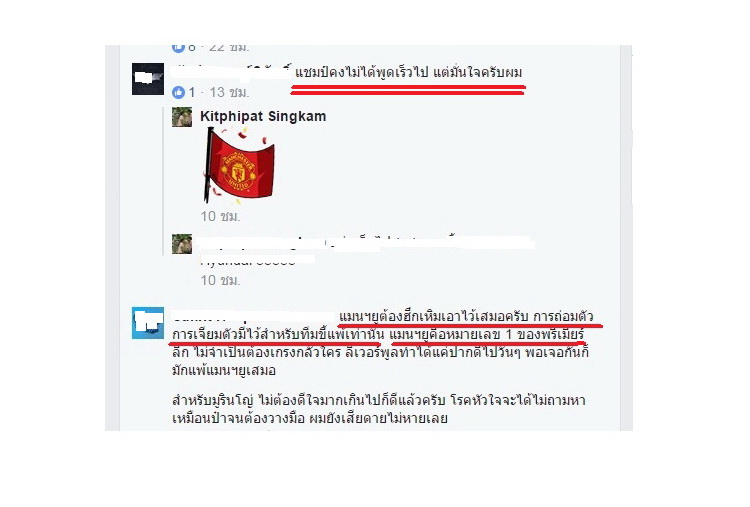Open the avatar beside the blurred reply
The width and height of the screenshot is (750, 507).
(182, 244)
